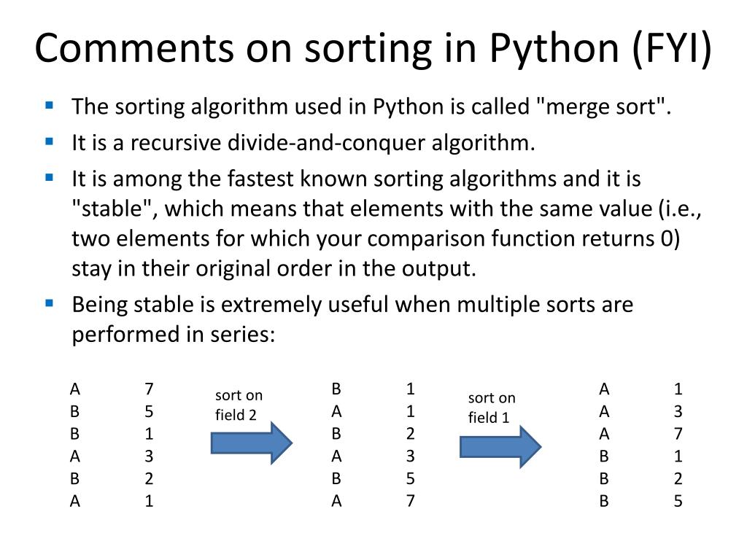This screenshot has width=747, height=560.
Task: Click the number 5 at the bottom of the last table
Action: (678, 501)
